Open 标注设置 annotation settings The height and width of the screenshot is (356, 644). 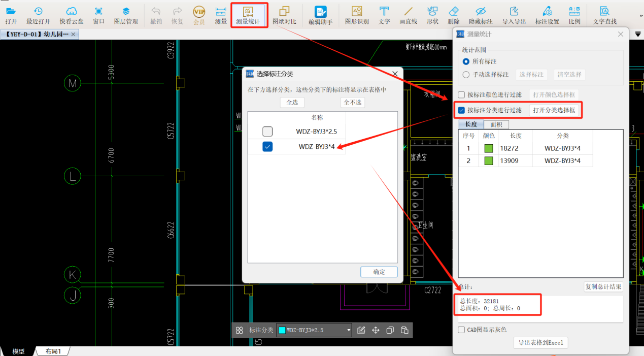pos(547,15)
